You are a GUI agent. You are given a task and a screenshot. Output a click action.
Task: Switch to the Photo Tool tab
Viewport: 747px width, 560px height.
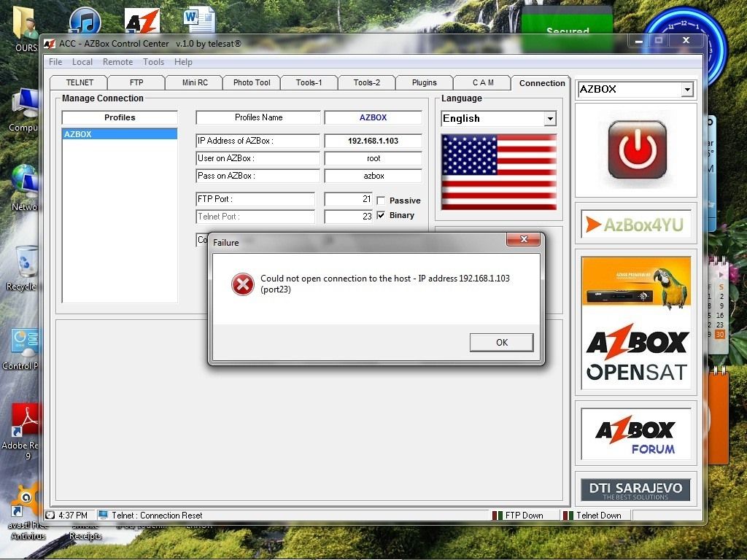(x=252, y=82)
